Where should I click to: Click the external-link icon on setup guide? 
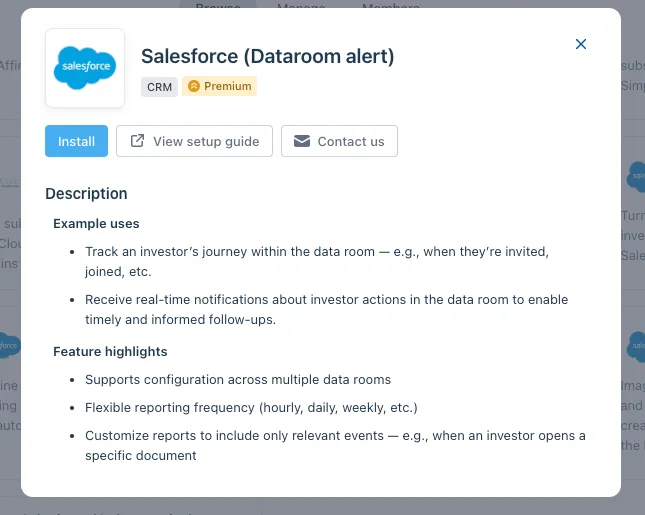[137, 141]
